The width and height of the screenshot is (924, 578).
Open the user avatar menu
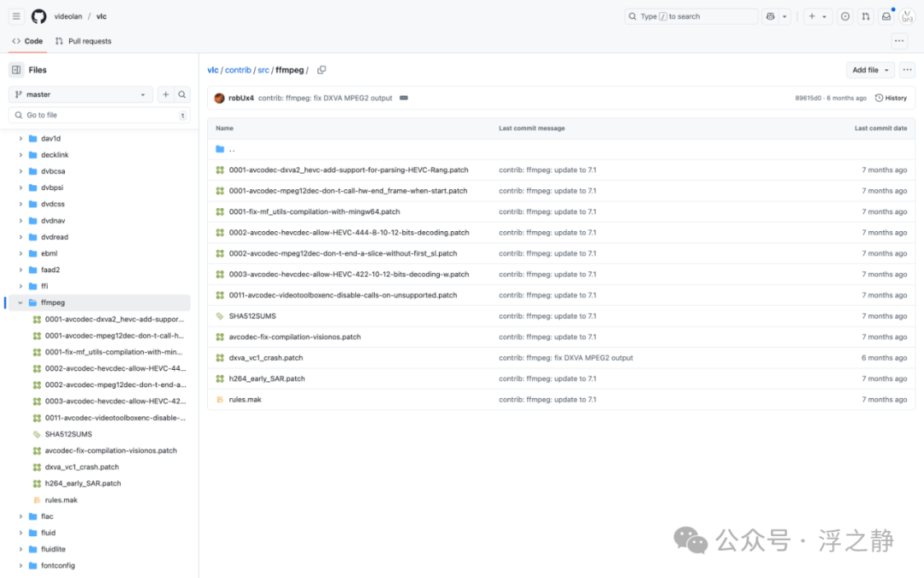click(x=908, y=16)
